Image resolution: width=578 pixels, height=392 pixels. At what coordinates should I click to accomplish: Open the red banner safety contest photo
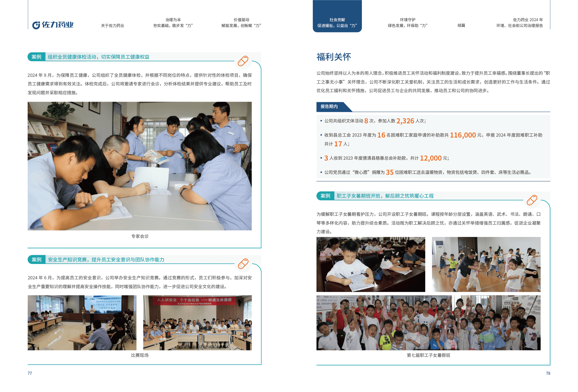tap(197, 323)
